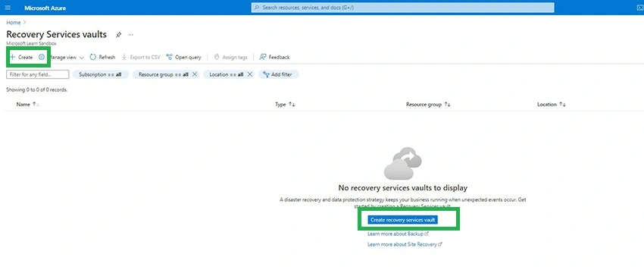The width and height of the screenshot is (644, 273).
Task: Click the Add filter button
Action: pos(278,74)
